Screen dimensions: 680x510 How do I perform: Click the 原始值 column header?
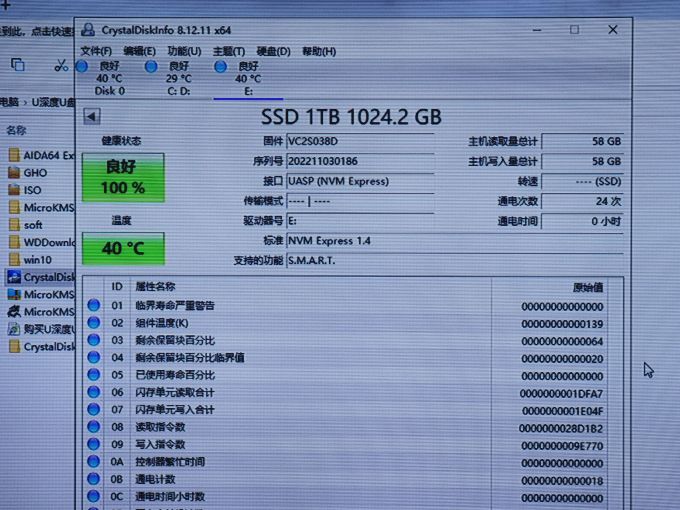tap(588, 287)
